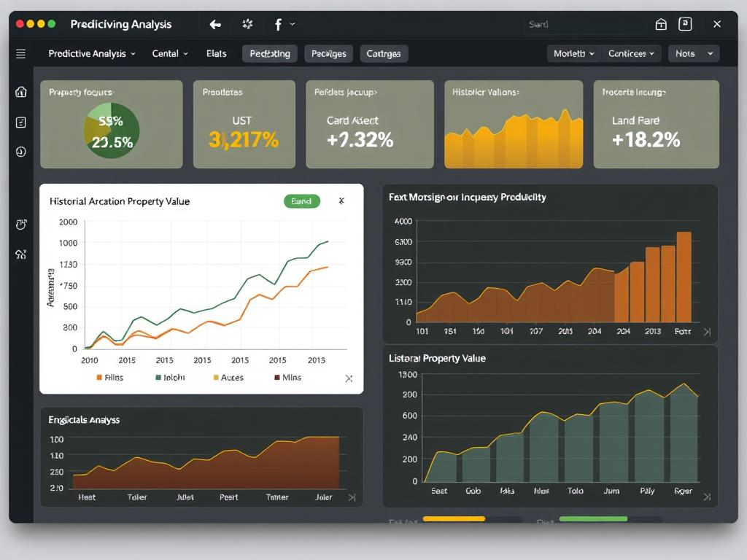Click the search field in title bar
This screenshot has height=560, width=747.
[584, 24]
